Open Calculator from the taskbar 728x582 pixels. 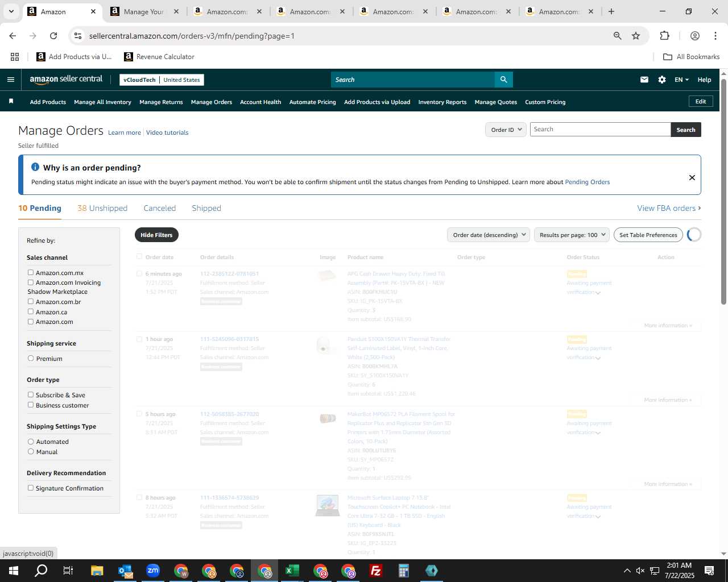click(x=404, y=571)
